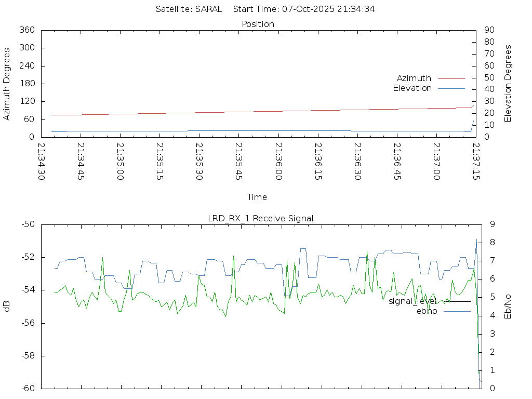532x399 pixels.
Task: Select the 21:37:15 time tick label
Action: coord(476,162)
